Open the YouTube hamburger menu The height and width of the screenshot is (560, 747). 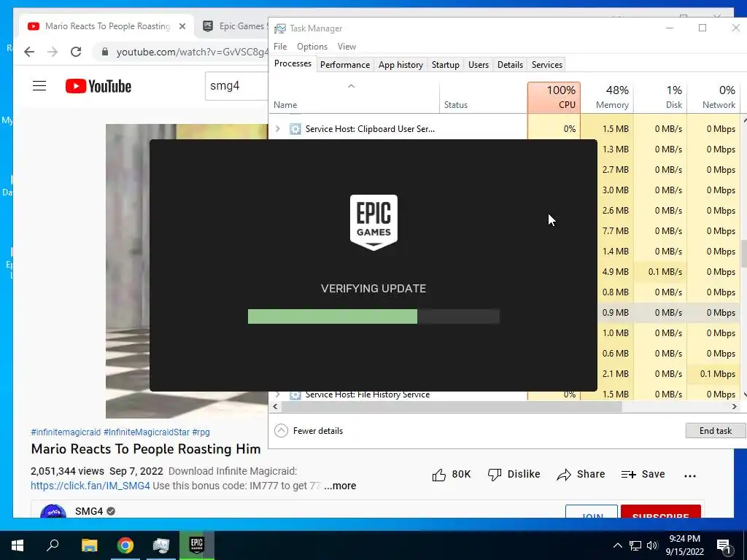[39, 86]
